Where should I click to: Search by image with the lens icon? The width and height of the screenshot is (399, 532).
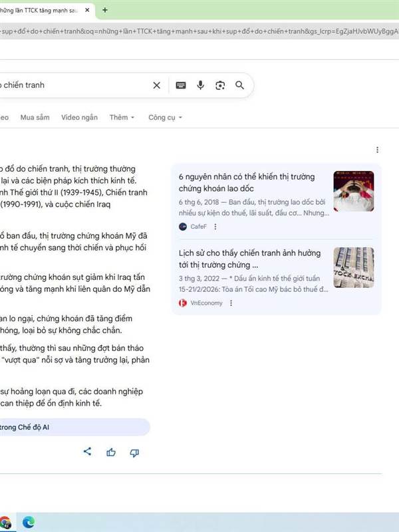pyautogui.click(x=220, y=85)
